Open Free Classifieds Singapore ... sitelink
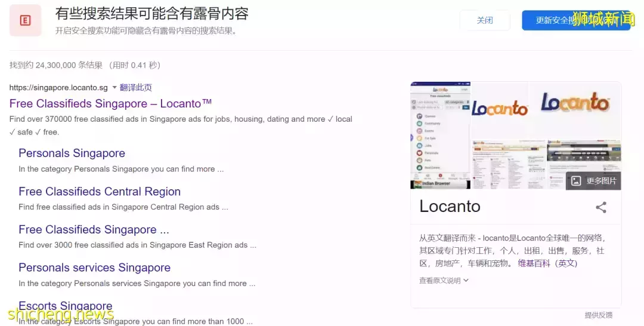 tap(94, 229)
